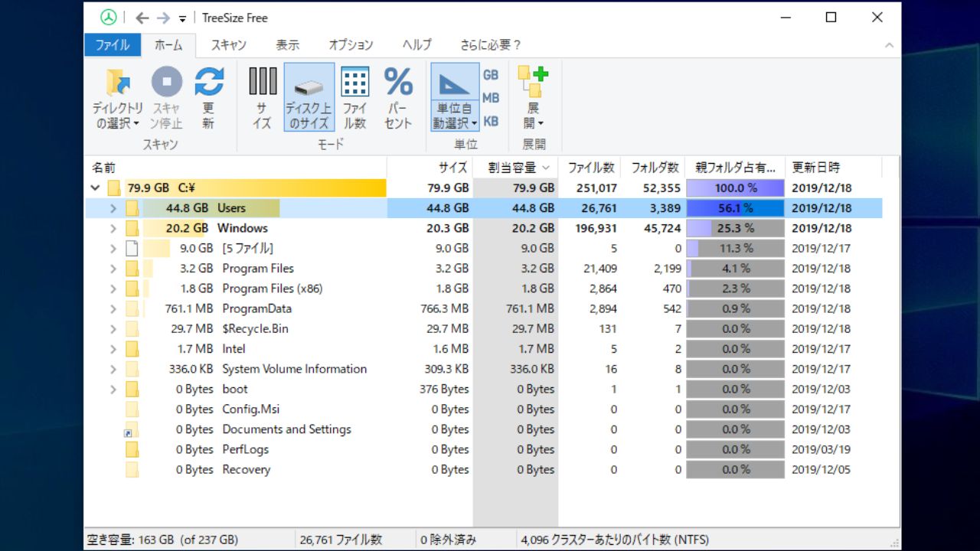980x551 pixels.
Task: Switch to the オプション ribbon tab
Action: coord(351,45)
